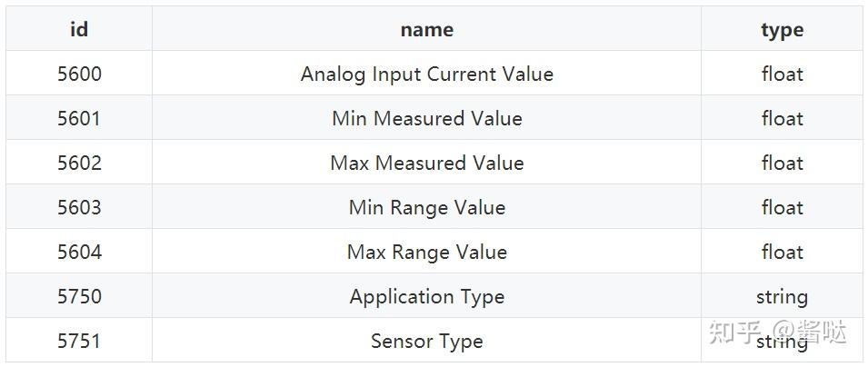Viewport: 868px width, 367px height.
Task: Select the float type in row 5600
Action: 782,73
